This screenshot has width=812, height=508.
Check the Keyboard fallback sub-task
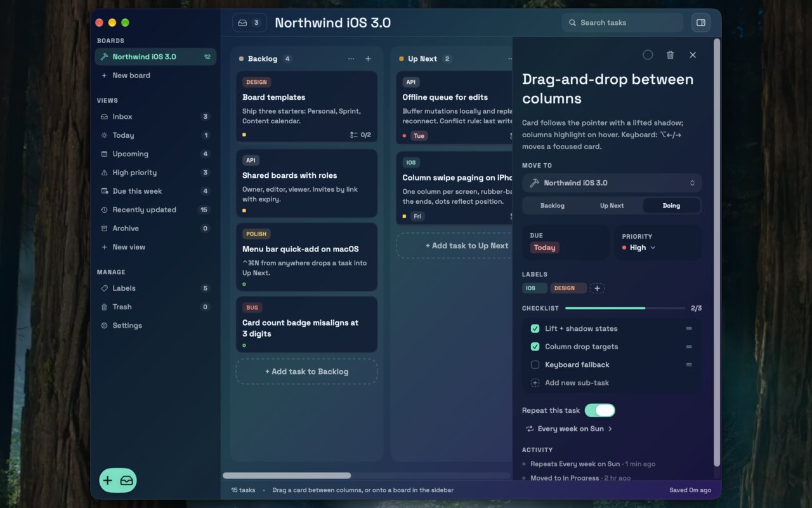(x=535, y=364)
